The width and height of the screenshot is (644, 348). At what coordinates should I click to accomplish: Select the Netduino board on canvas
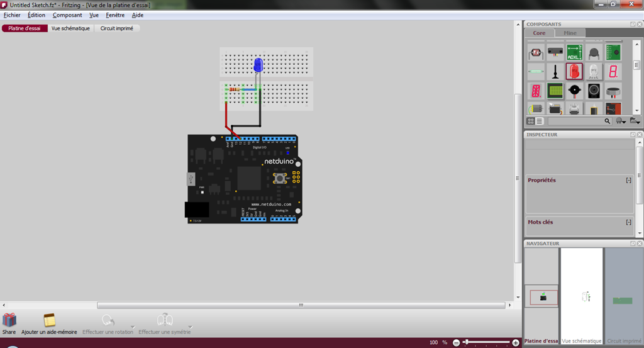coord(243,179)
